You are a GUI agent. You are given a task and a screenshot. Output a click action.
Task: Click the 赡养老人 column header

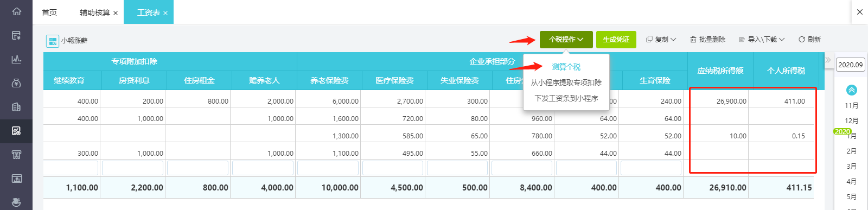pos(264,80)
